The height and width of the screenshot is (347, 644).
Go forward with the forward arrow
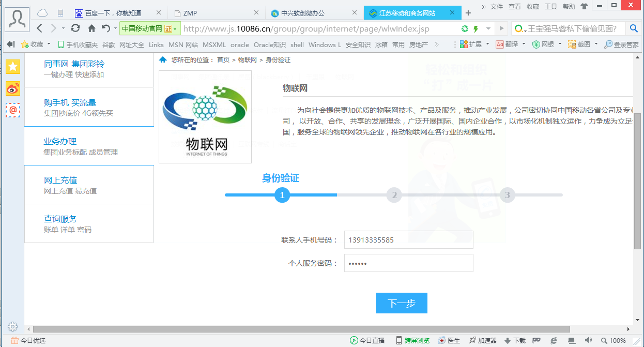(53, 28)
